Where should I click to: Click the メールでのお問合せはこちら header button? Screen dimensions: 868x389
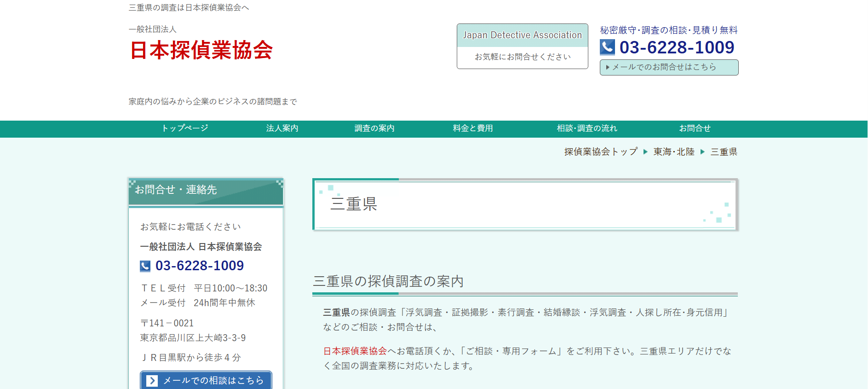click(669, 67)
